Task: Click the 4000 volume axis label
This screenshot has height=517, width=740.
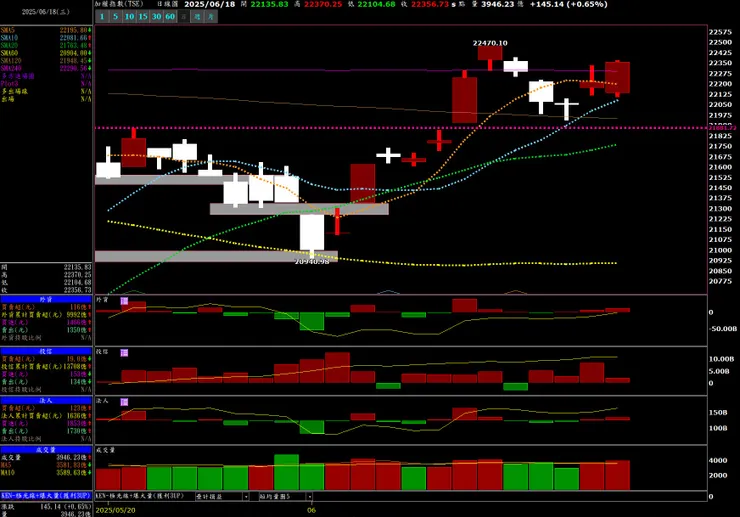Action: (718, 460)
